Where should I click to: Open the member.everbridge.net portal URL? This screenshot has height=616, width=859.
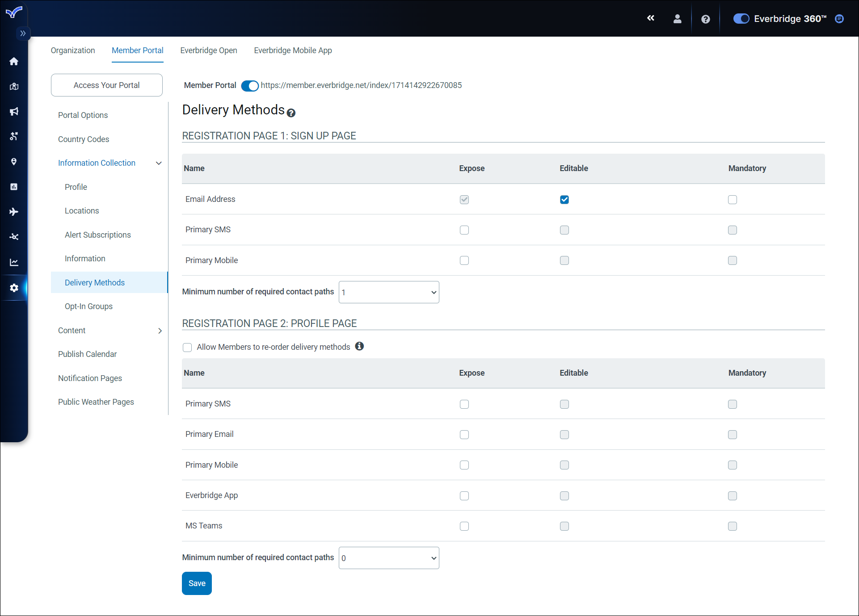361,85
